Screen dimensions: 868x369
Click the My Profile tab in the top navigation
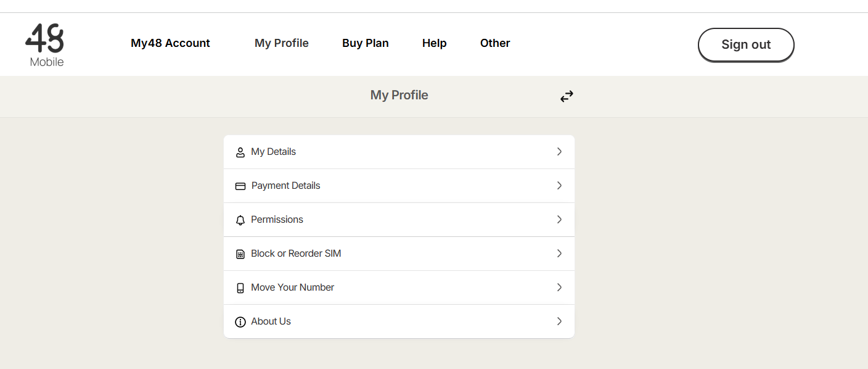click(281, 43)
